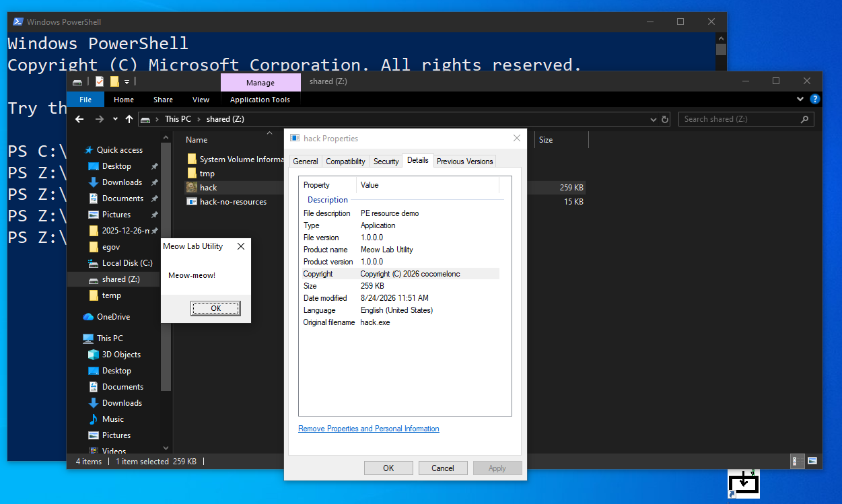Image resolution: width=842 pixels, height=504 pixels.
Task: Click the shared (Z:) address bar segment
Action: 225,119
